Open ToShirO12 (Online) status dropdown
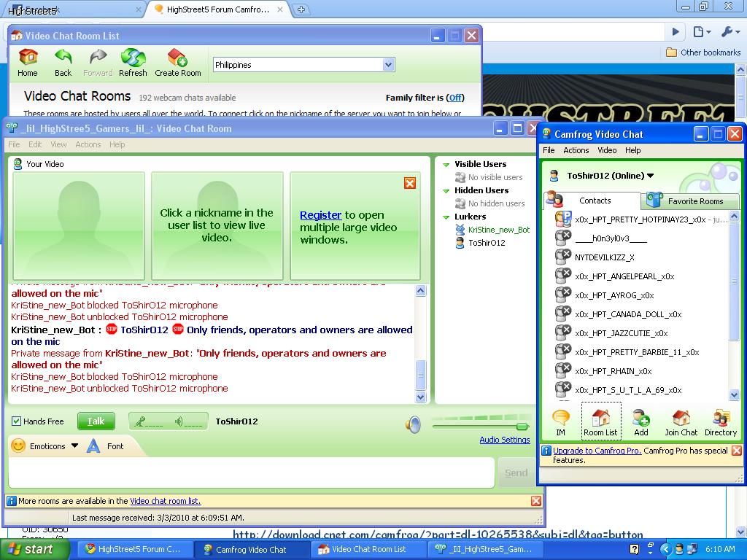Viewport: 747px width, 560px height. (x=650, y=176)
